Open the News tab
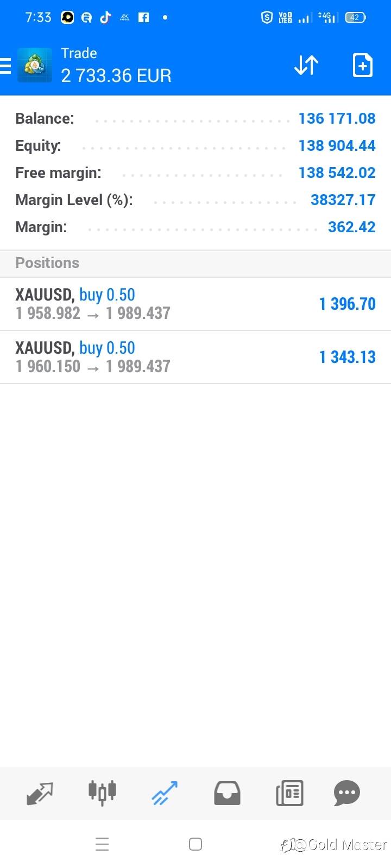 (289, 793)
